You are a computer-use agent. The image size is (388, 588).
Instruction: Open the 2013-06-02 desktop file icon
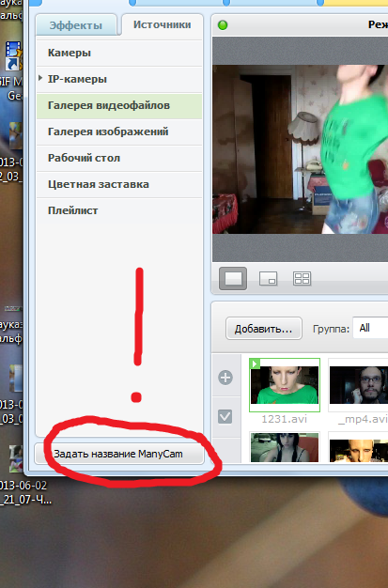17,458
